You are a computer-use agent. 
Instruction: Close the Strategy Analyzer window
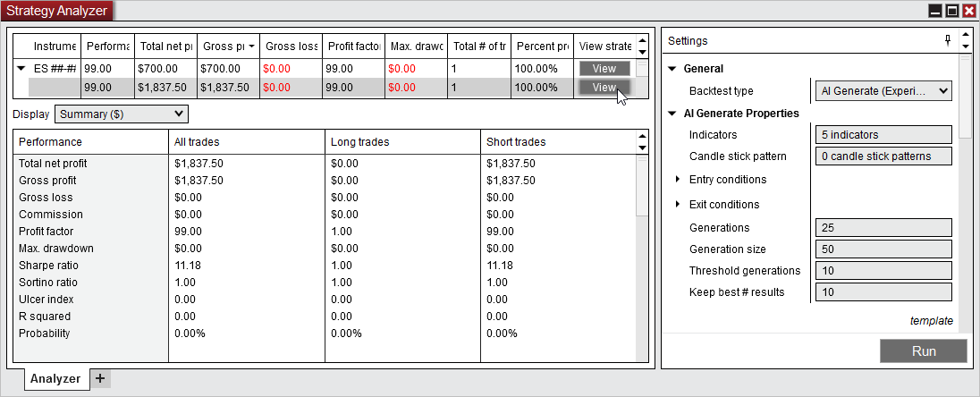point(968,11)
